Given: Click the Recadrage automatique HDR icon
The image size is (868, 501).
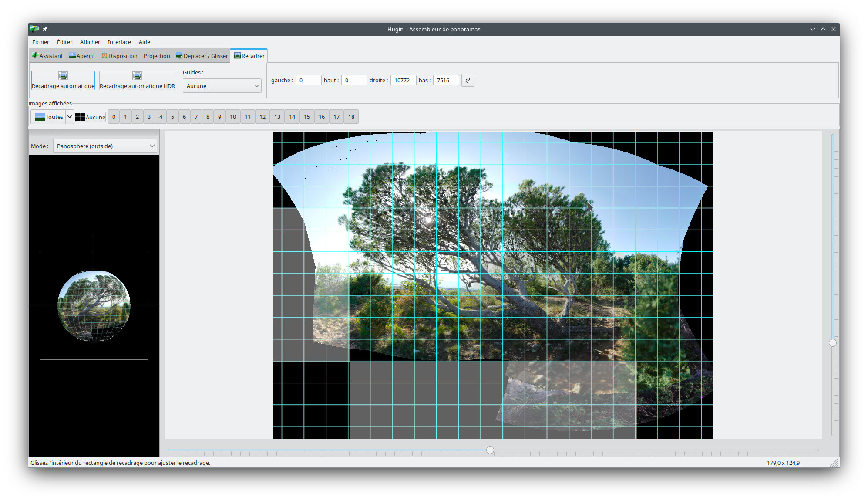Looking at the screenshot, I should pos(137,76).
